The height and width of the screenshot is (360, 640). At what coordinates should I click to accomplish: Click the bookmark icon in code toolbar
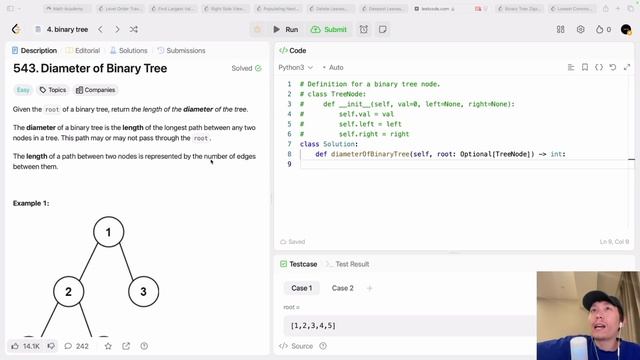(x=585, y=67)
